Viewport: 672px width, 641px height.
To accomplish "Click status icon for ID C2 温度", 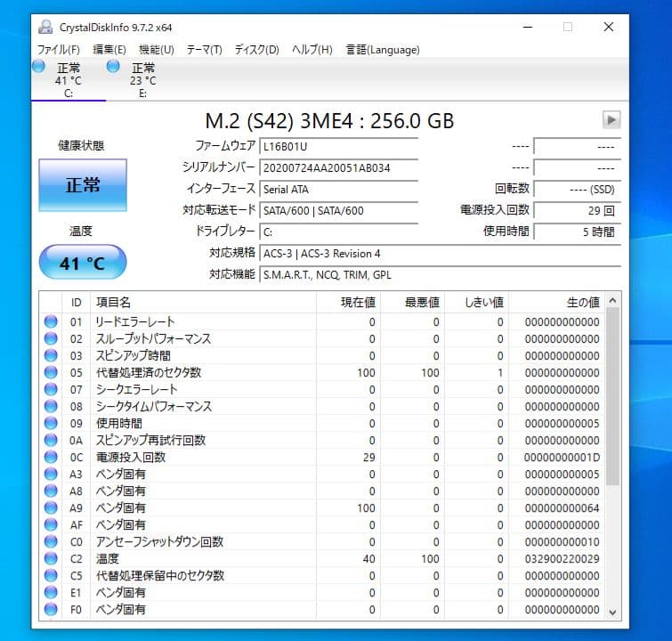I will point(51,559).
